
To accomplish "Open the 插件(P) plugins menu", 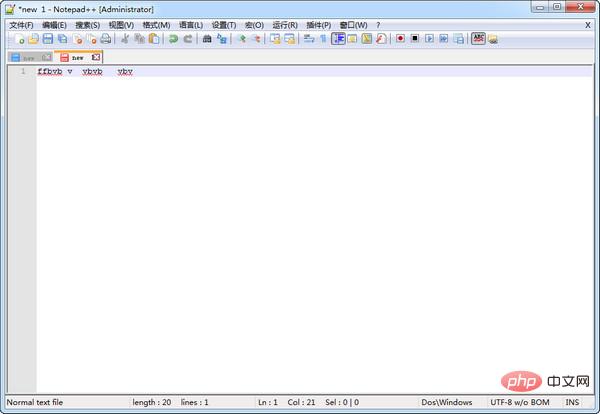I will click(x=319, y=24).
